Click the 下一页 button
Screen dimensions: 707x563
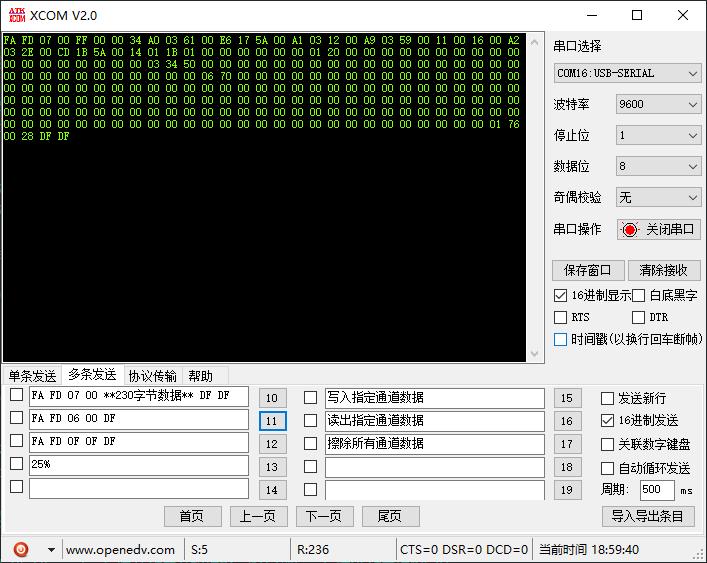324,517
